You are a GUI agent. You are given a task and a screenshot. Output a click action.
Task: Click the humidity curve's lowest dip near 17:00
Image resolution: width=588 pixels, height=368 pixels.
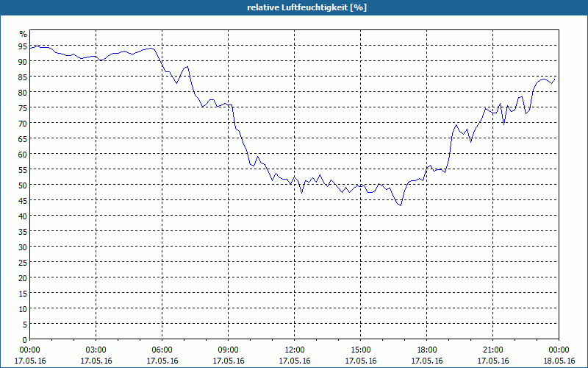click(401, 205)
